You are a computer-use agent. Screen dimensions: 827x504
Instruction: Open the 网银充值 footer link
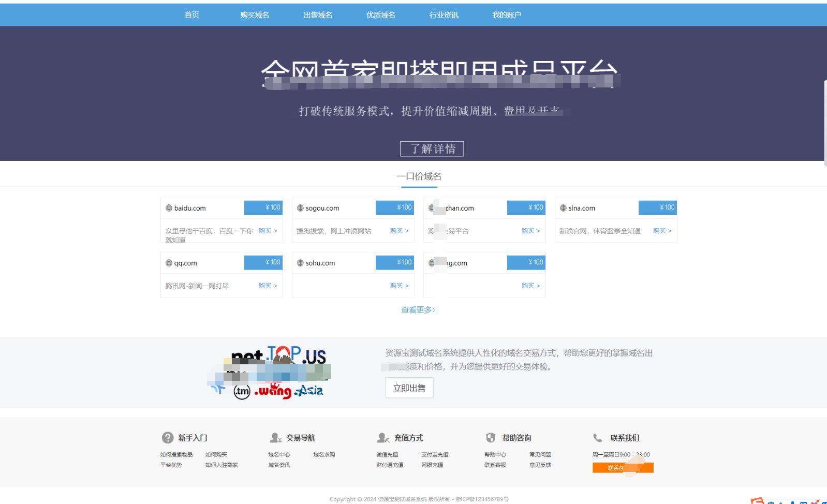[x=432, y=465]
